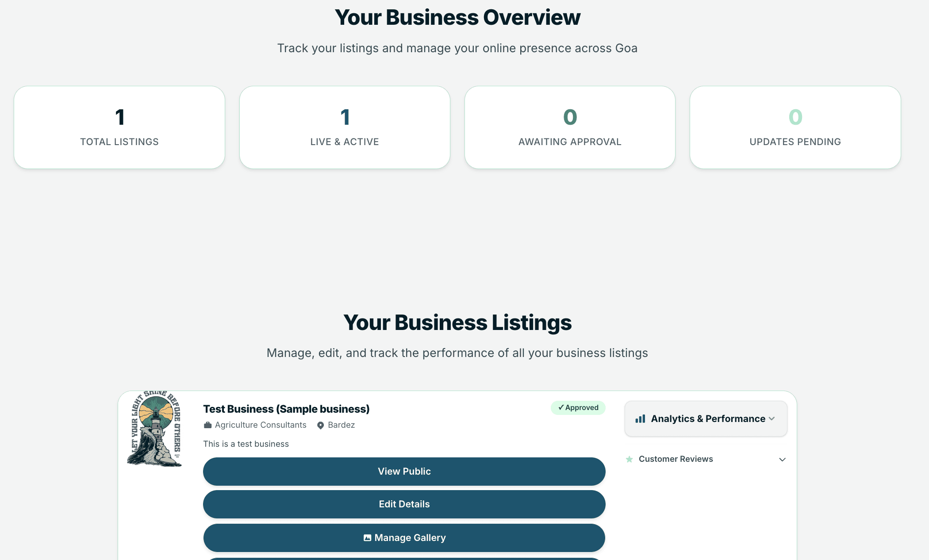Click the Edit Details button
The width and height of the screenshot is (929, 560).
404,504
